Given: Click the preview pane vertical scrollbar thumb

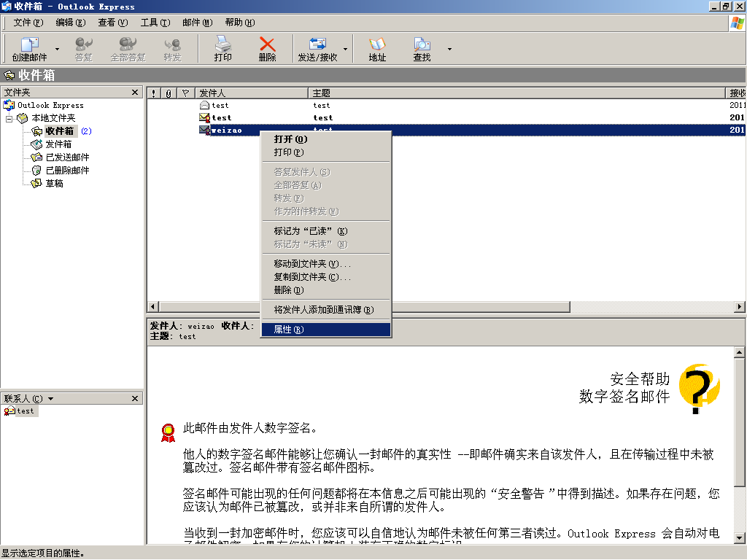Looking at the screenshot, I should click(740, 422).
